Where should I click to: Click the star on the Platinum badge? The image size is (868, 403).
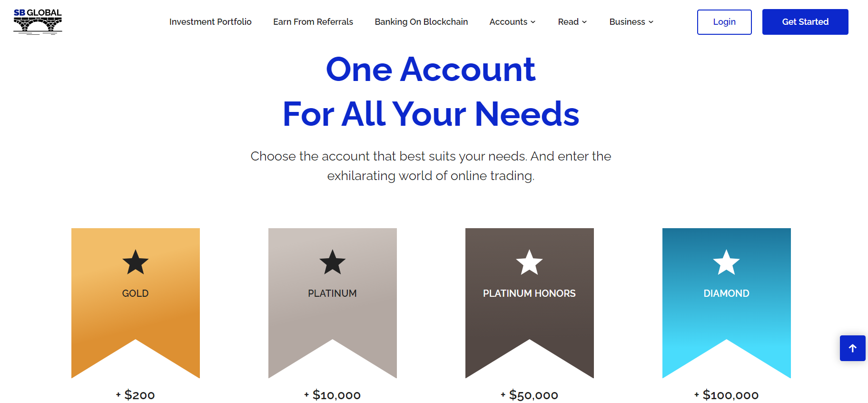pyautogui.click(x=332, y=262)
